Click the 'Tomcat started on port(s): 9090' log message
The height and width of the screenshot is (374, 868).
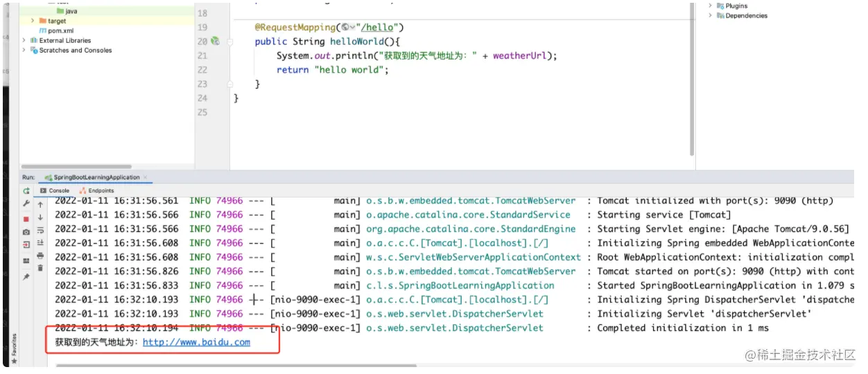(x=725, y=271)
